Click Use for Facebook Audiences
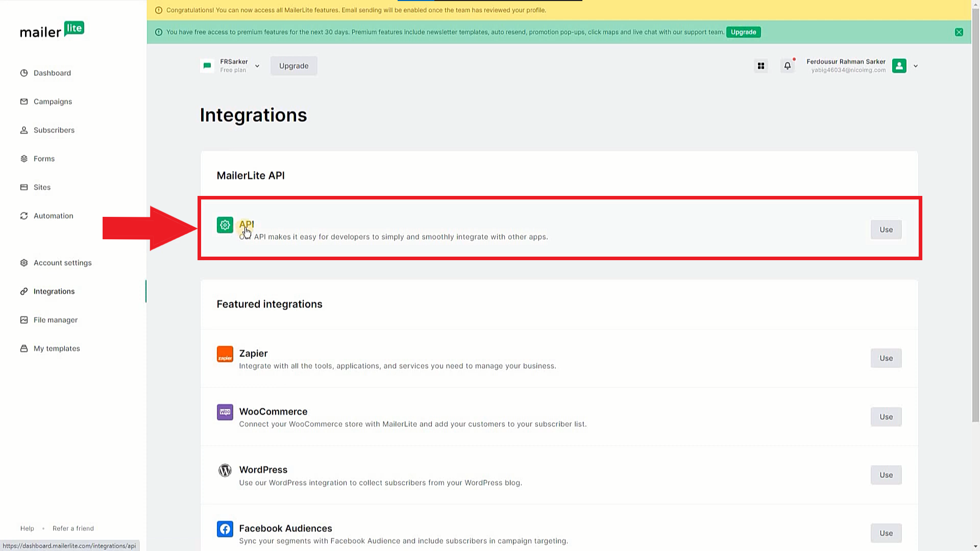 (886, 533)
